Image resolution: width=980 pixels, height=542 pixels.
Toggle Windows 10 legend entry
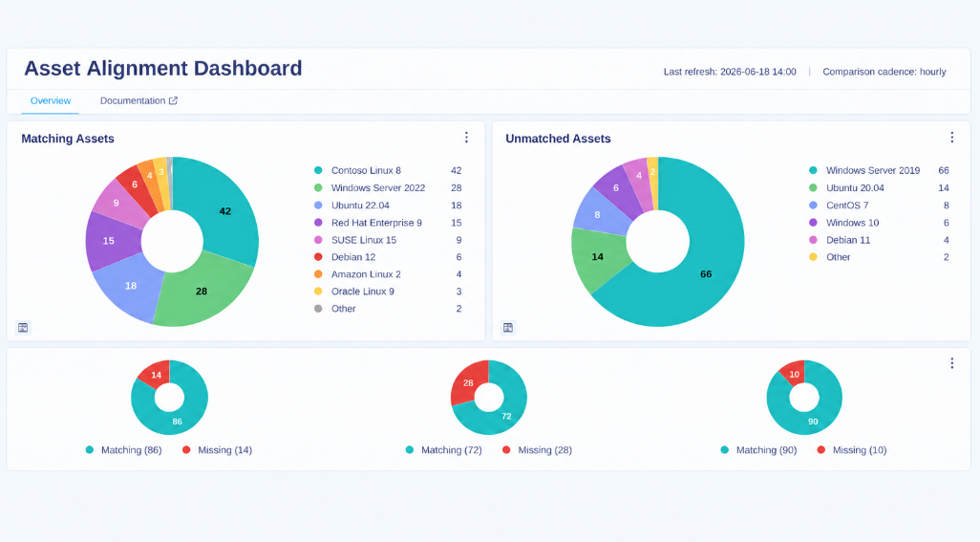click(879, 223)
